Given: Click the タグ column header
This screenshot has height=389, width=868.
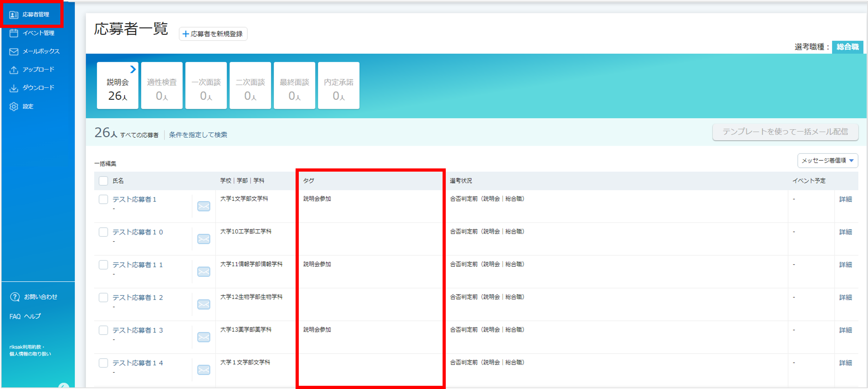Looking at the screenshot, I should (309, 181).
